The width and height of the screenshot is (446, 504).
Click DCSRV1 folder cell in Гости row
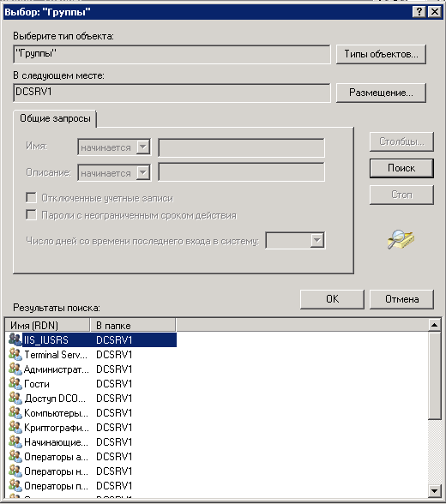(114, 384)
